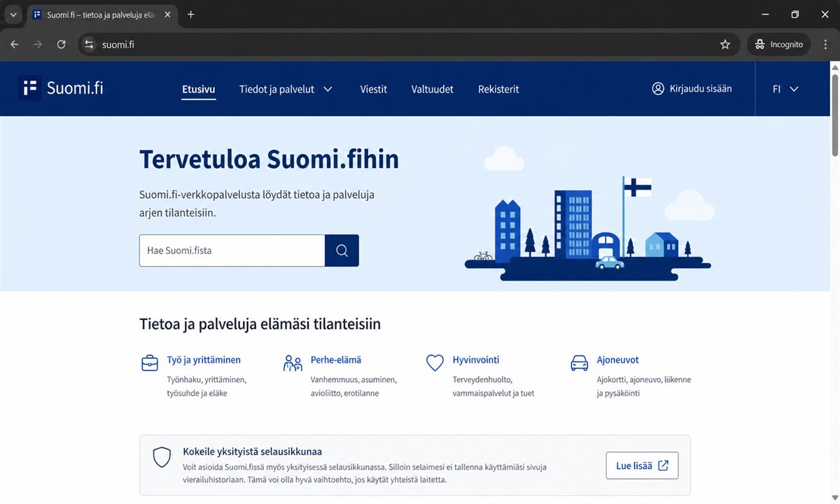This screenshot has width=840, height=504.
Task: Click the user icon beside Kirjaudu sisään
Action: coord(658,89)
